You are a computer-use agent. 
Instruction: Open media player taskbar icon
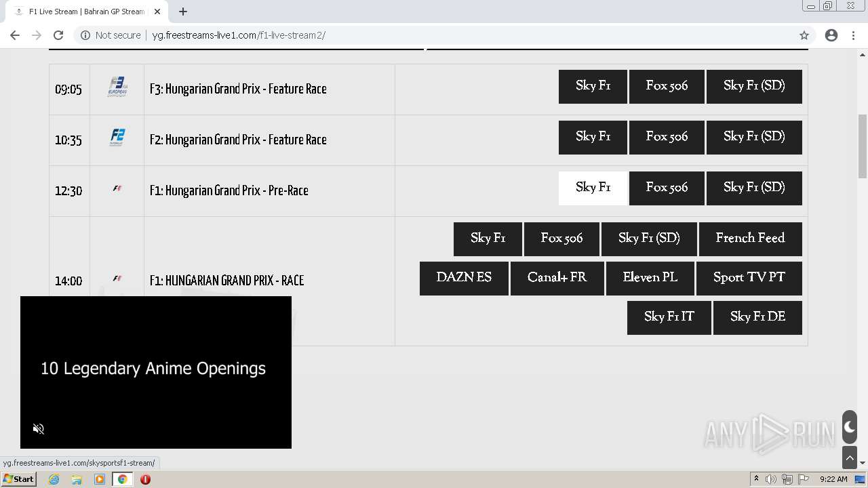pyautogui.click(x=100, y=479)
